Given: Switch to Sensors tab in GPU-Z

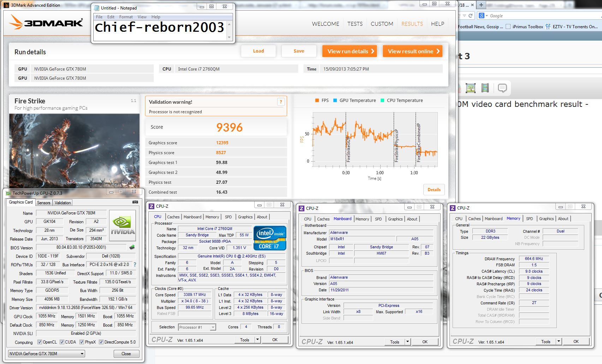Looking at the screenshot, I should tap(44, 202).
